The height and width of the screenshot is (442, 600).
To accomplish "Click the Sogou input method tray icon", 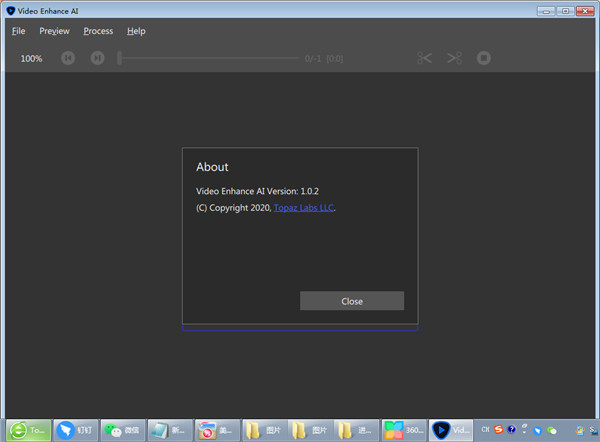I will pos(499,429).
